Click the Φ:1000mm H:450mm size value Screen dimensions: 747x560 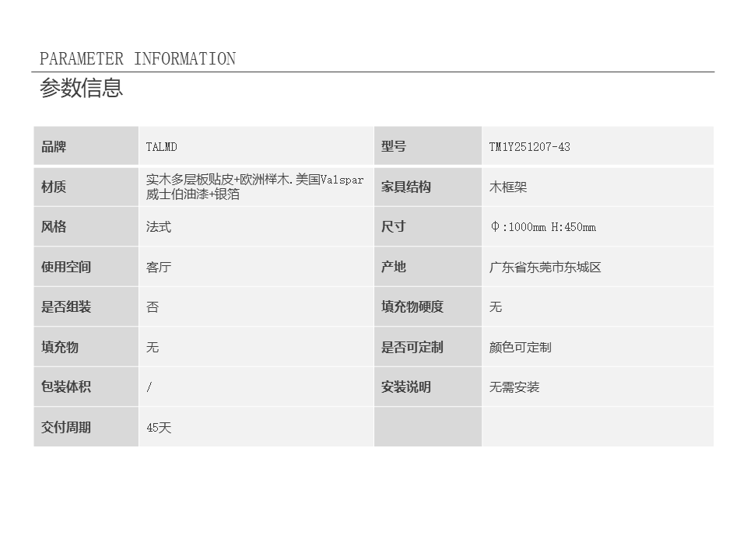click(x=542, y=227)
